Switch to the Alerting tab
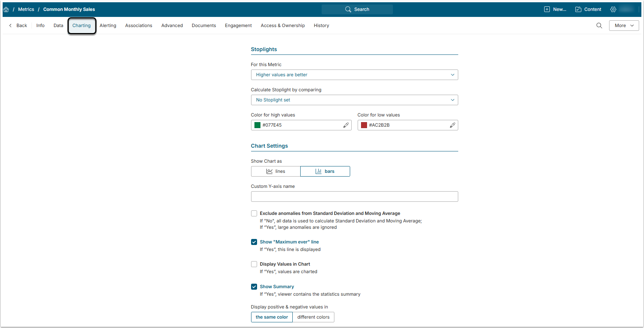Screen dimensions: 644x328 point(108,26)
